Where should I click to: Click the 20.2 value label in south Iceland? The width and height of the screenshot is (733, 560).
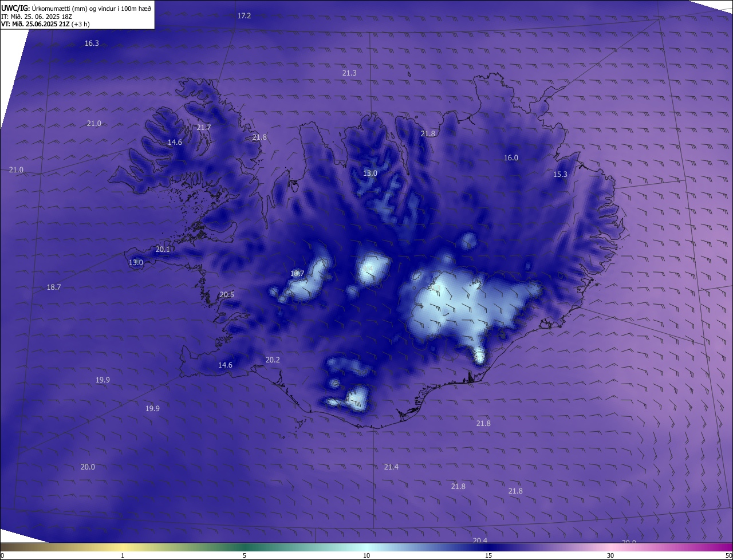(273, 360)
